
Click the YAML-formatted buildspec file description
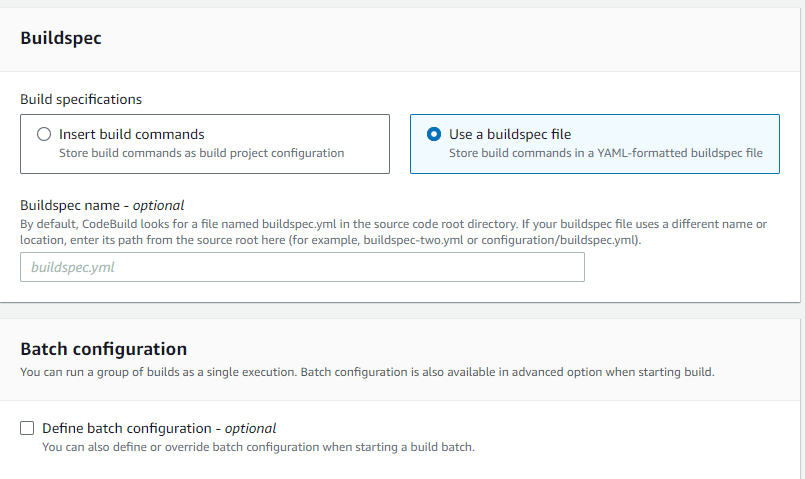[606, 153]
